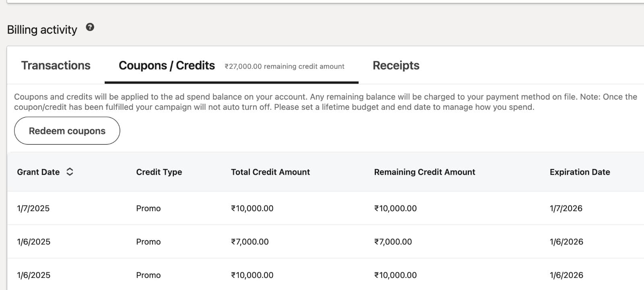Click the Expiration Date column header
The height and width of the screenshot is (290, 644).
pos(580,172)
